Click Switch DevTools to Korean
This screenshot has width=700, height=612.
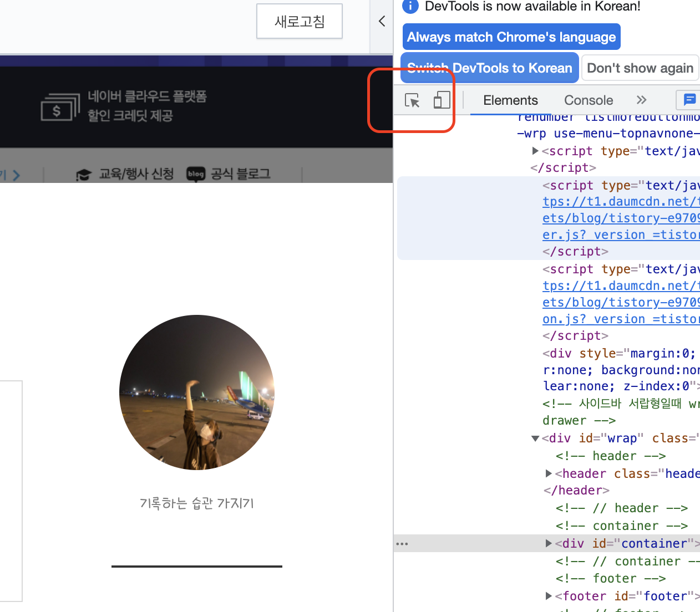(490, 68)
